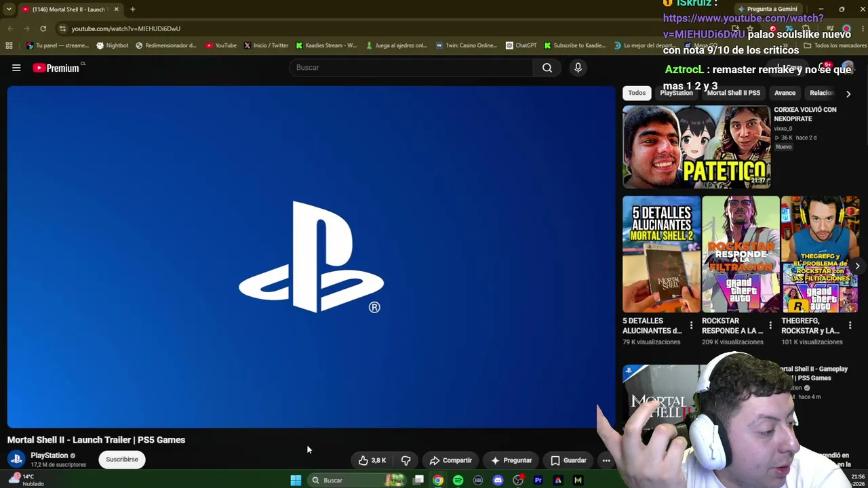
Task: Select the 'Avance' filter chip
Action: point(785,93)
